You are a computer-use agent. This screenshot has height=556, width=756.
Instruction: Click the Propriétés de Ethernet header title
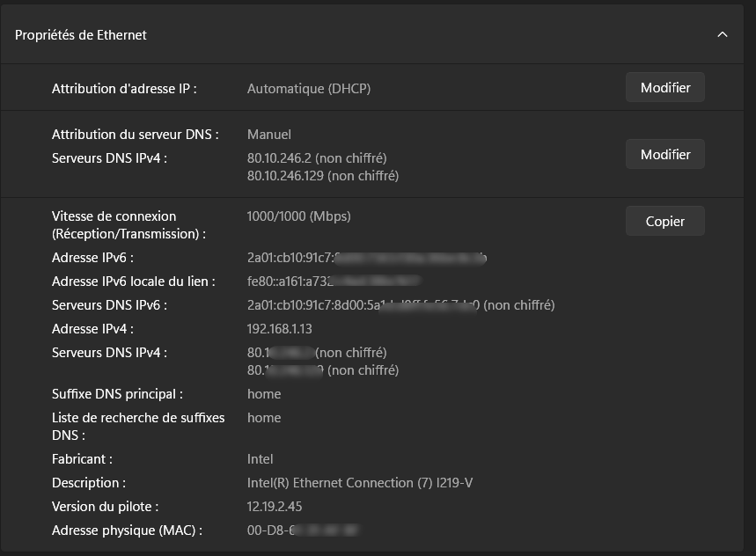pyautogui.click(x=81, y=35)
